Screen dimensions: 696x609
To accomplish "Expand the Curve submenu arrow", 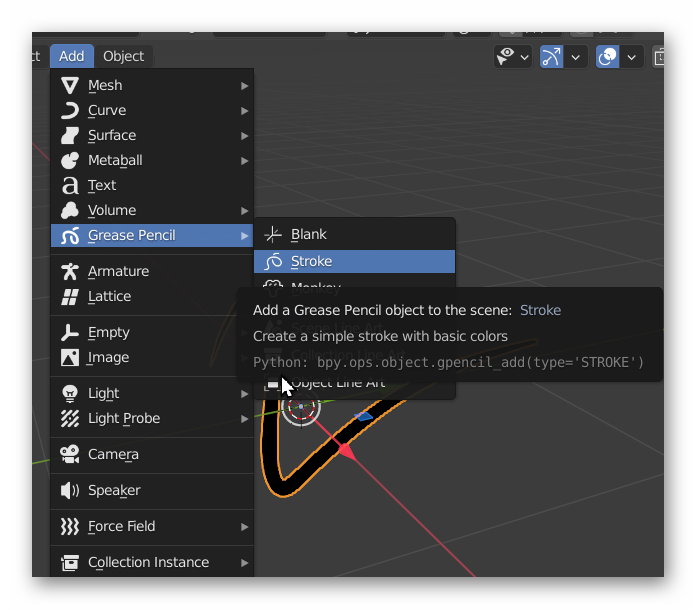I will pyautogui.click(x=244, y=111).
